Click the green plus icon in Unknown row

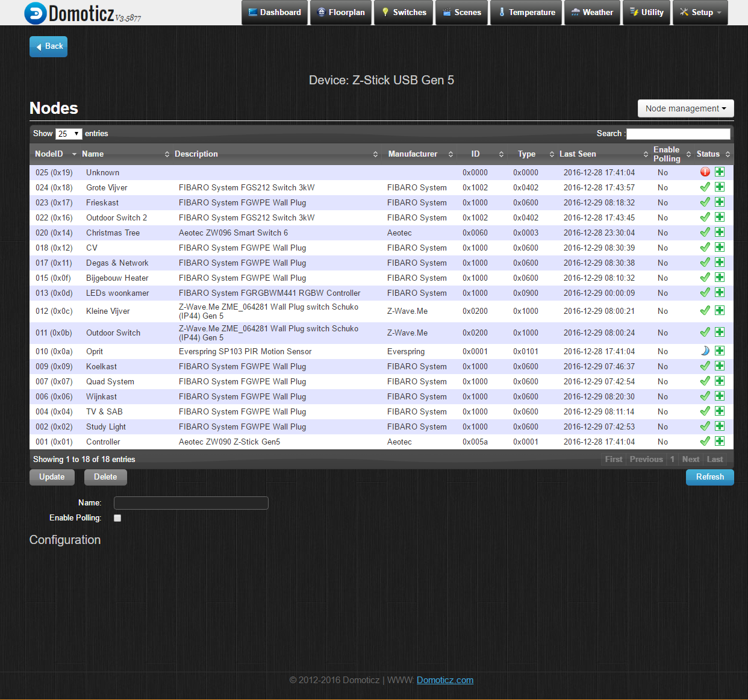tap(720, 172)
